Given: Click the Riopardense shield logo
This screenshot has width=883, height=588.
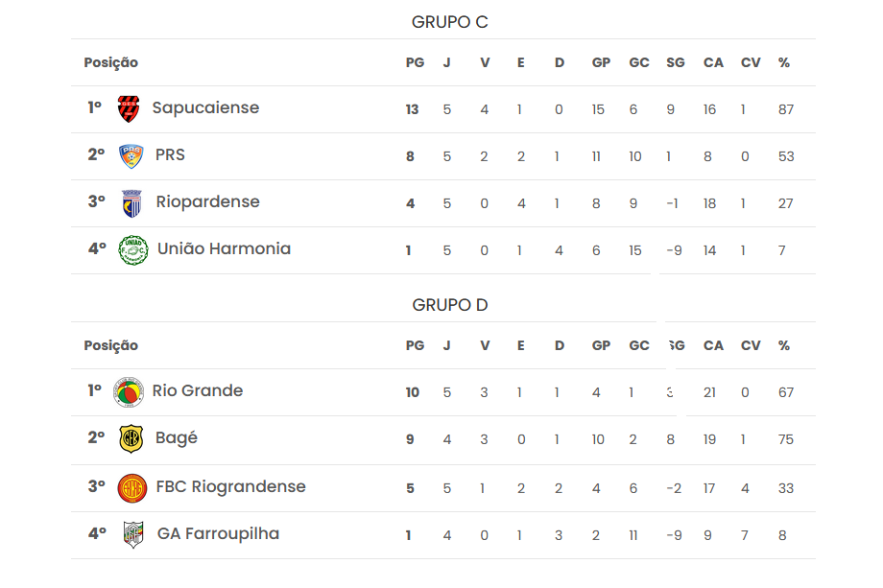Looking at the screenshot, I should 131,203.
